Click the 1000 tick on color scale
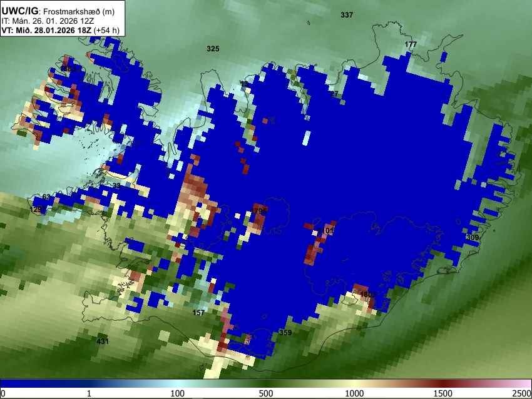The width and height of the screenshot is (532, 399). (x=354, y=393)
